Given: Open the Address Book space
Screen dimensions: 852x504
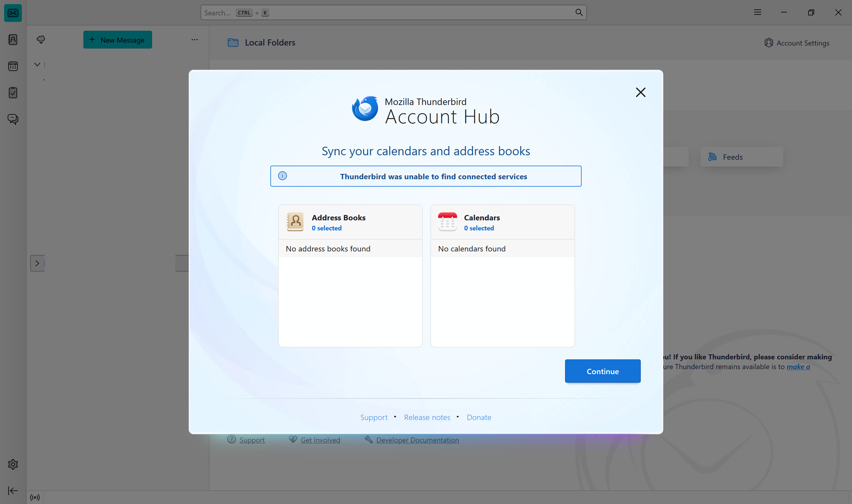Looking at the screenshot, I should coord(13,40).
